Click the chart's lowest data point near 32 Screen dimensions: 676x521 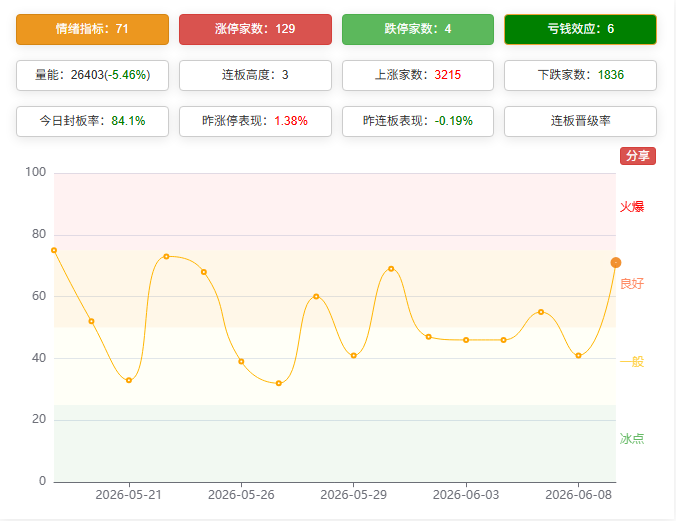279,383
